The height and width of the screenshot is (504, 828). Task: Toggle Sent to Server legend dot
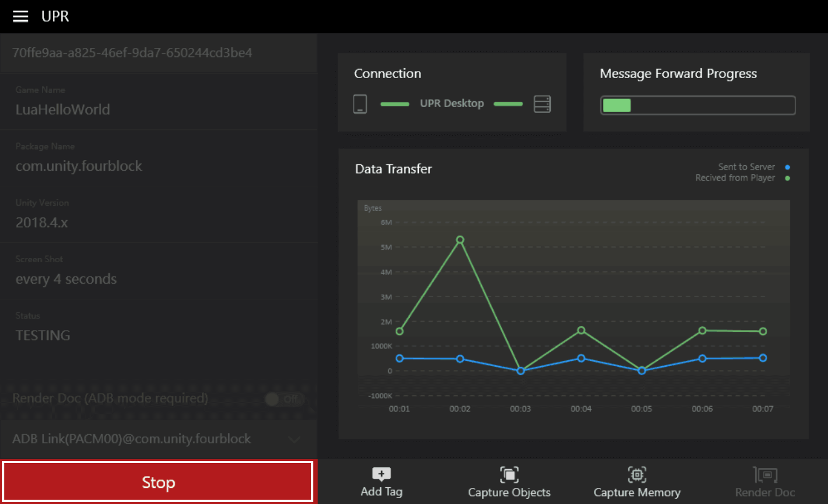[x=787, y=167]
